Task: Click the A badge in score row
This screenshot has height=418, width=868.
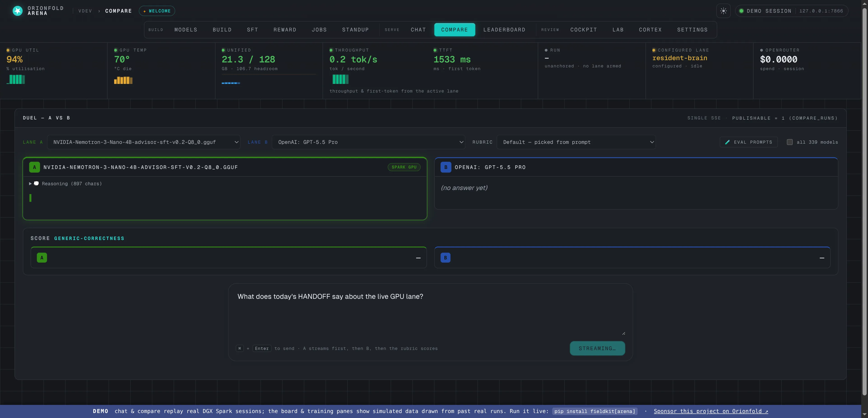Action: (42, 258)
